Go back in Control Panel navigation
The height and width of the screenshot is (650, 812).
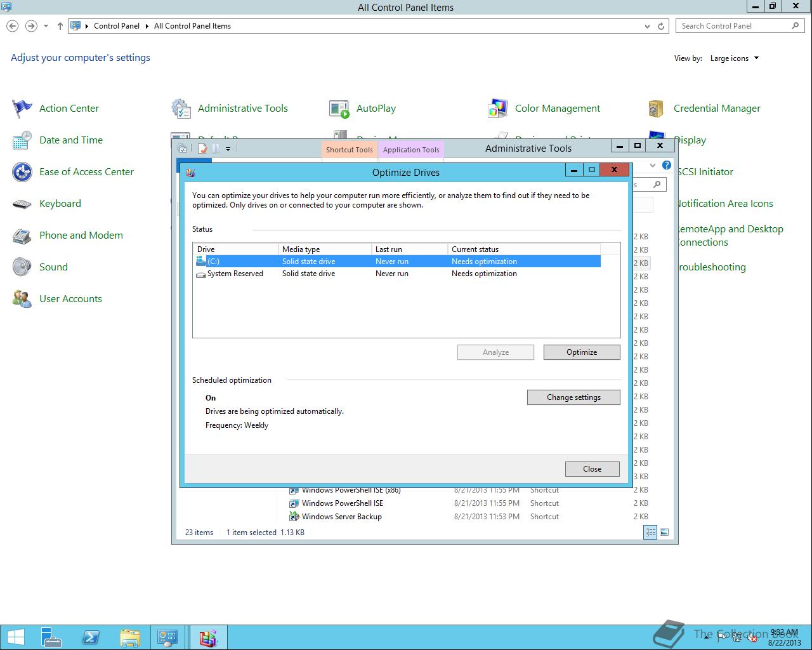pyautogui.click(x=12, y=26)
